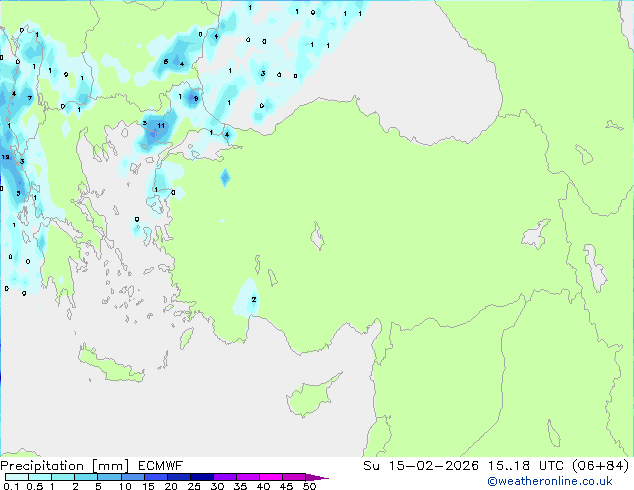634x490 pixels.
Task: Click the arrow-shaped legend tip past 50
Action: (x=317, y=477)
